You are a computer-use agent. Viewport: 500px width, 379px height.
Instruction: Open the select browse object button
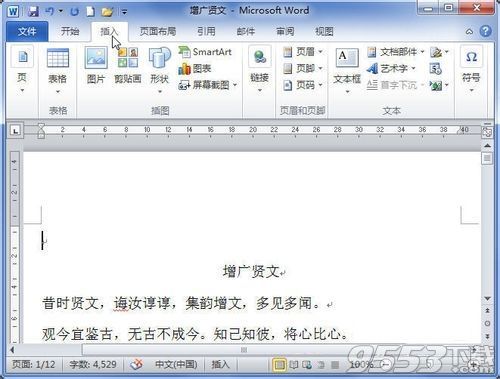point(487,323)
